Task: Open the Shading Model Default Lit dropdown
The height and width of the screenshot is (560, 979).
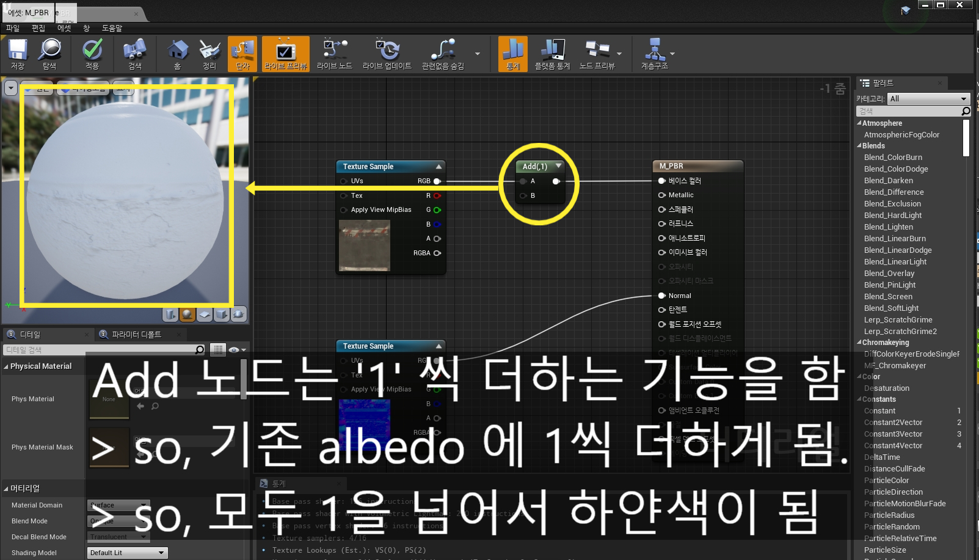Action: [128, 553]
